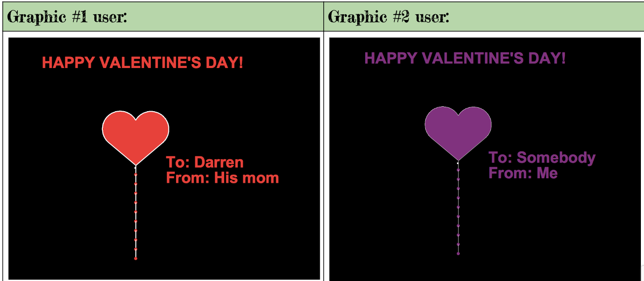Select the "To: Darren" text line

tap(205, 162)
